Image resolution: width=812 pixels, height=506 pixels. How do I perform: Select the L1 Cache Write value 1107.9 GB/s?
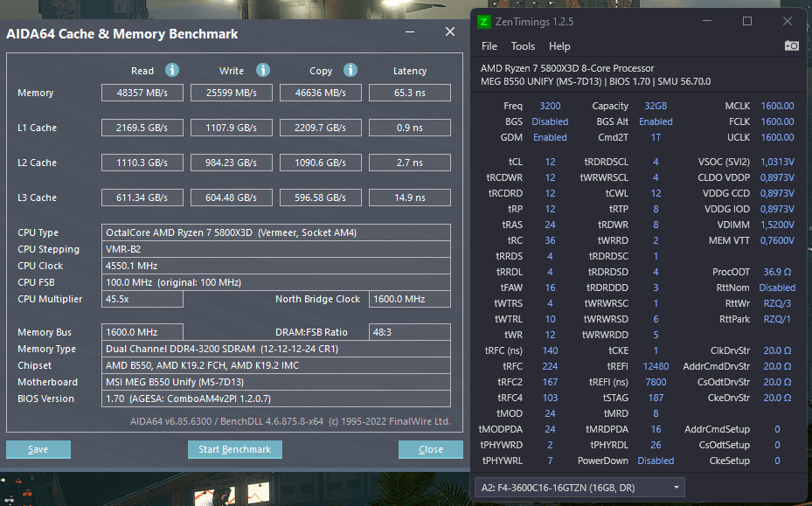pos(232,128)
